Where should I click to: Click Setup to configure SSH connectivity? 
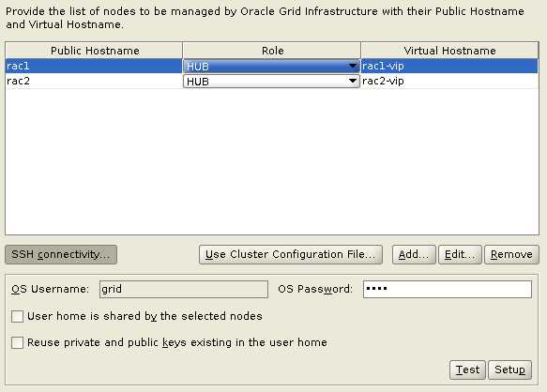[x=509, y=369]
